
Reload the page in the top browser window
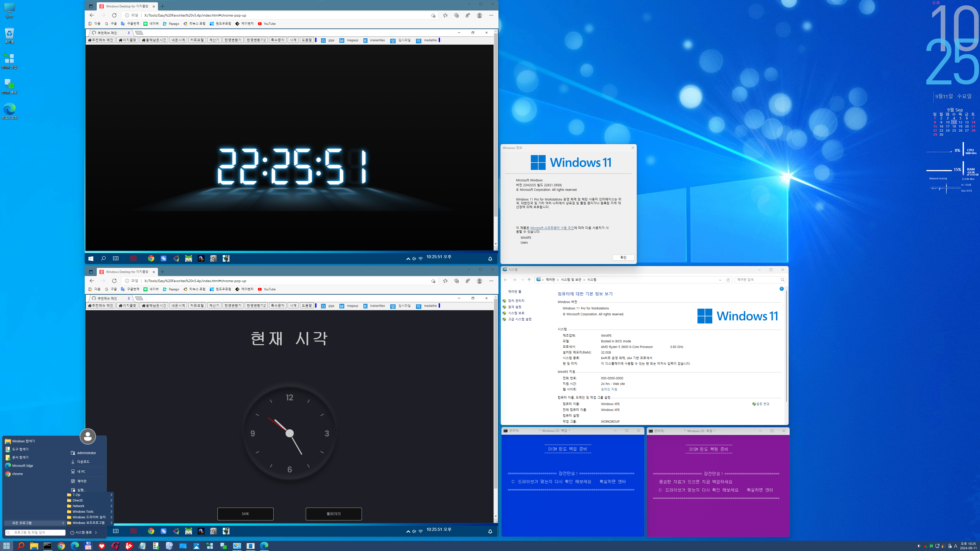(114, 15)
